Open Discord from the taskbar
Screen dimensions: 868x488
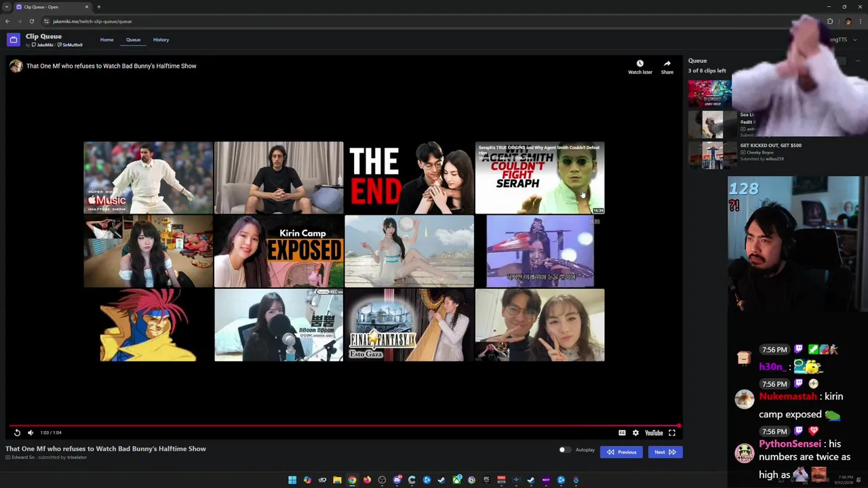397,480
